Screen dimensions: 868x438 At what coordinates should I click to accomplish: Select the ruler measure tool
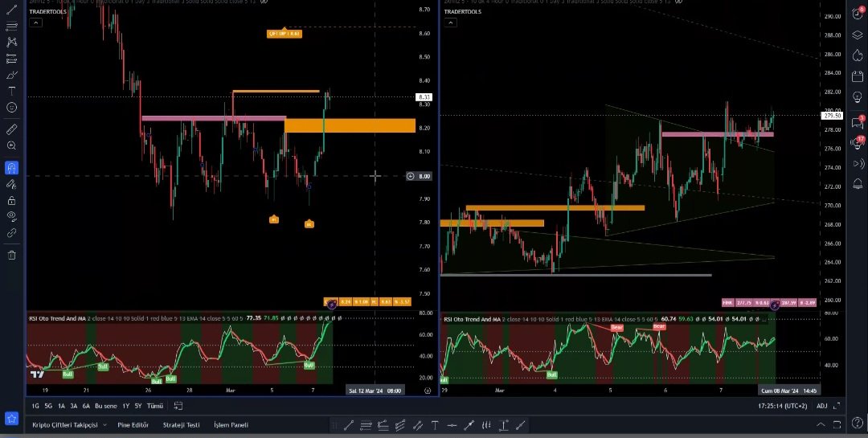tap(11, 129)
